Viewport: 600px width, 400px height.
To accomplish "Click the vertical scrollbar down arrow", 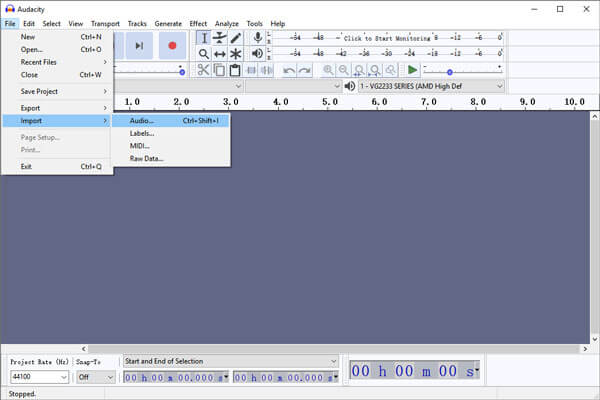I will point(595,339).
